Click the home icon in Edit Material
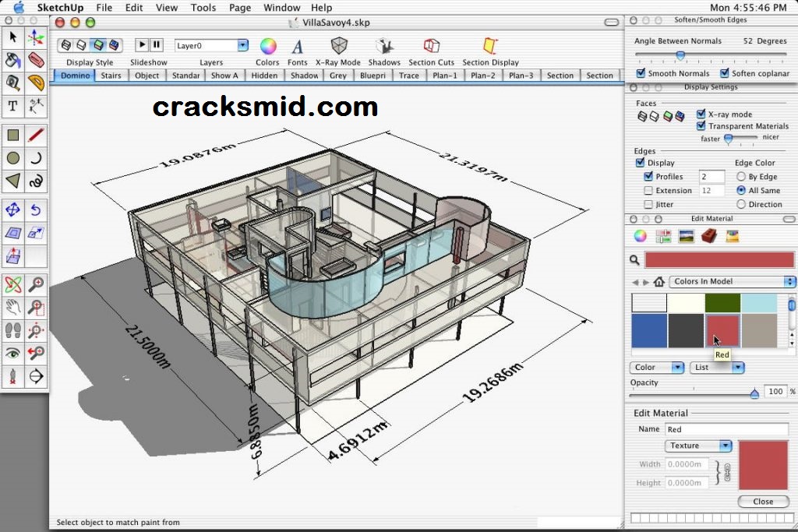This screenshot has width=798, height=532. click(x=659, y=281)
